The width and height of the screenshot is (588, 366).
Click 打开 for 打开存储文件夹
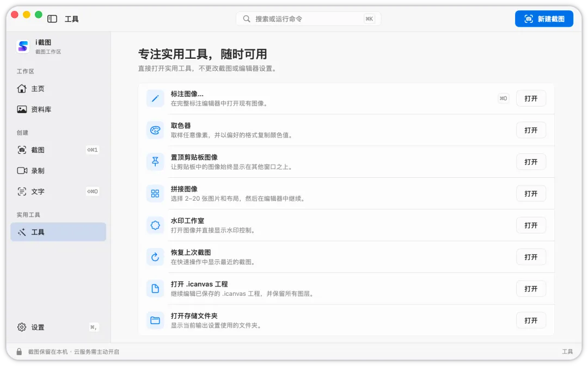click(x=531, y=320)
